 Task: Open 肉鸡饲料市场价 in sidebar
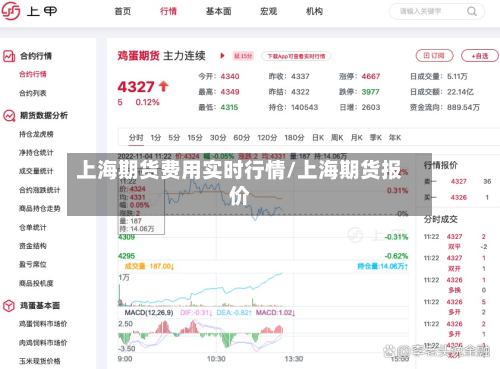click(43, 342)
